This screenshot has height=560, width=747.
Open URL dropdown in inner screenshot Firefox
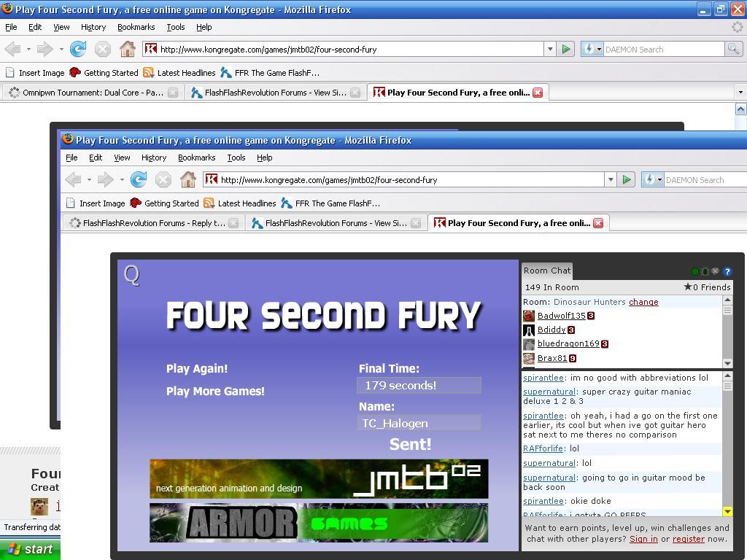coord(611,179)
